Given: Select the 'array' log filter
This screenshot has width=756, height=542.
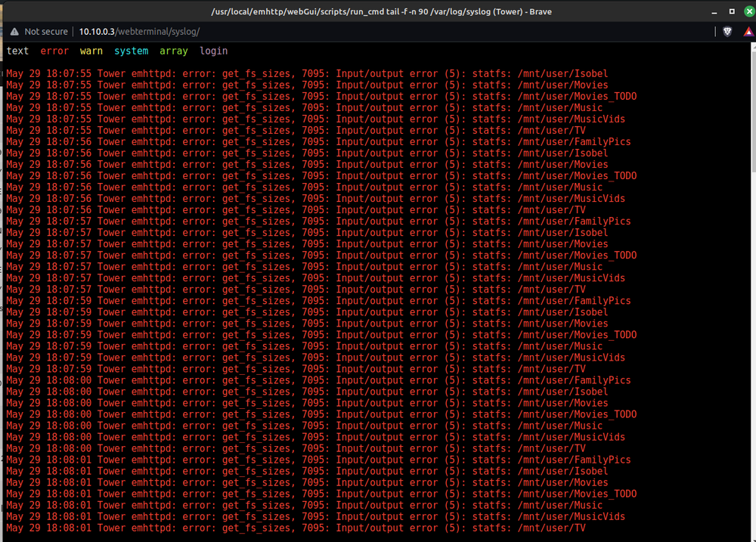Looking at the screenshot, I should 174,51.
